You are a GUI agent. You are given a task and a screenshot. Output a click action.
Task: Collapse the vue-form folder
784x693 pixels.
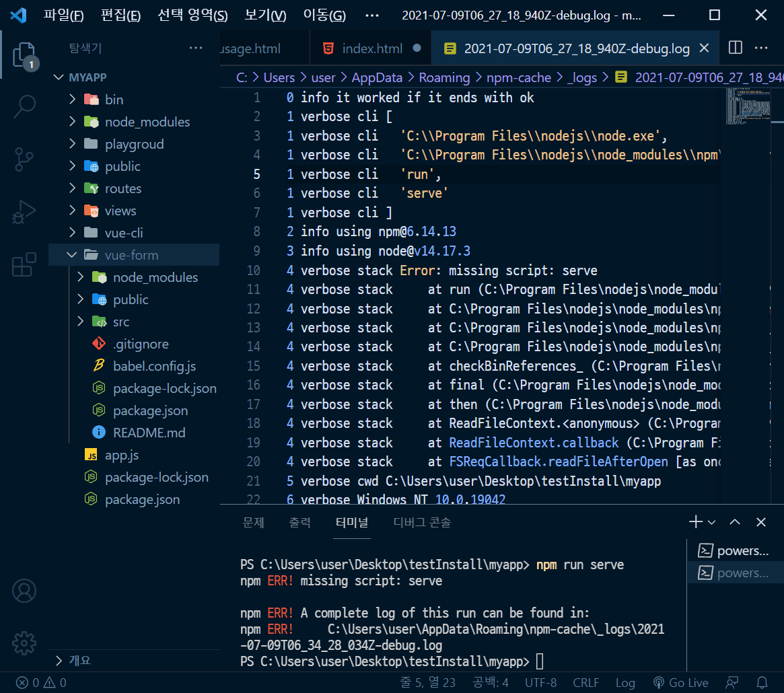pos(134,255)
